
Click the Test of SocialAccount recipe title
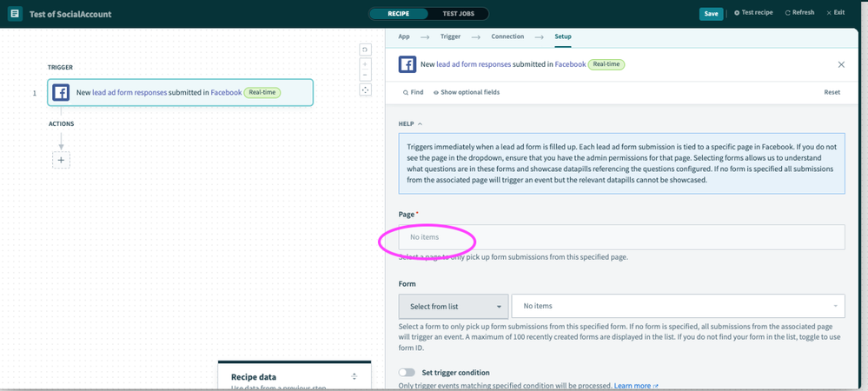click(70, 14)
